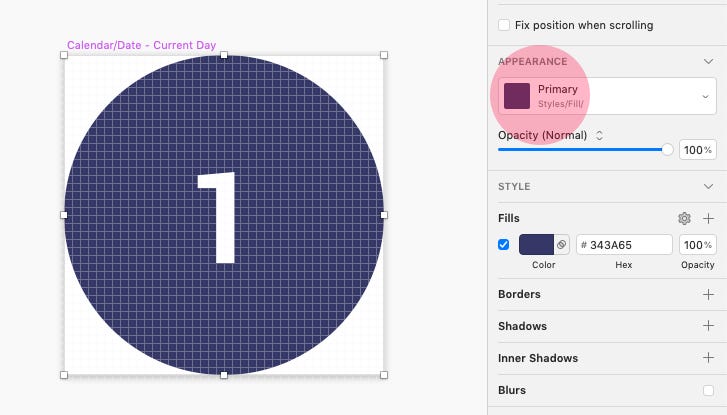The height and width of the screenshot is (415, 727).
Task: Click the detach color variable icon
Action: pyautogui.click(x=561, y=244)
